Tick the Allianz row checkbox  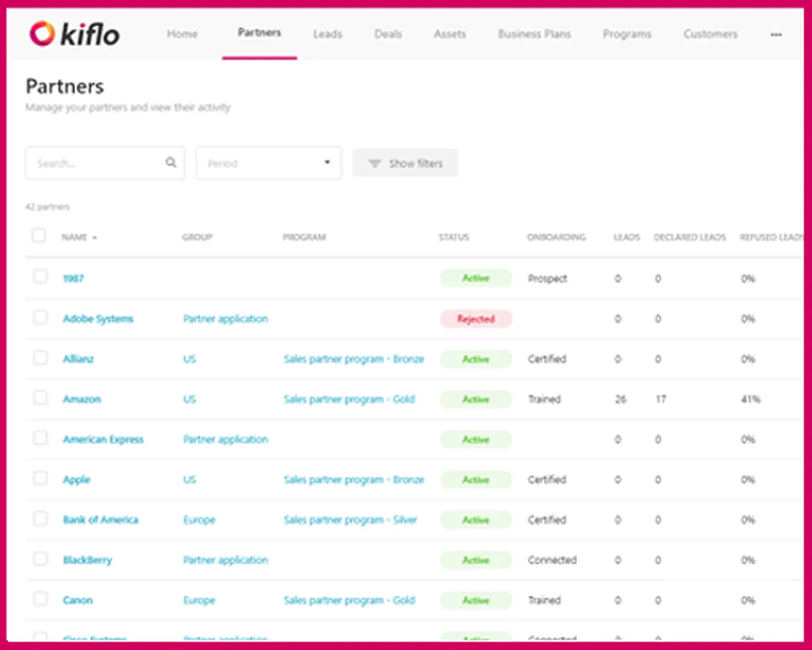click(x=41, y=357)
